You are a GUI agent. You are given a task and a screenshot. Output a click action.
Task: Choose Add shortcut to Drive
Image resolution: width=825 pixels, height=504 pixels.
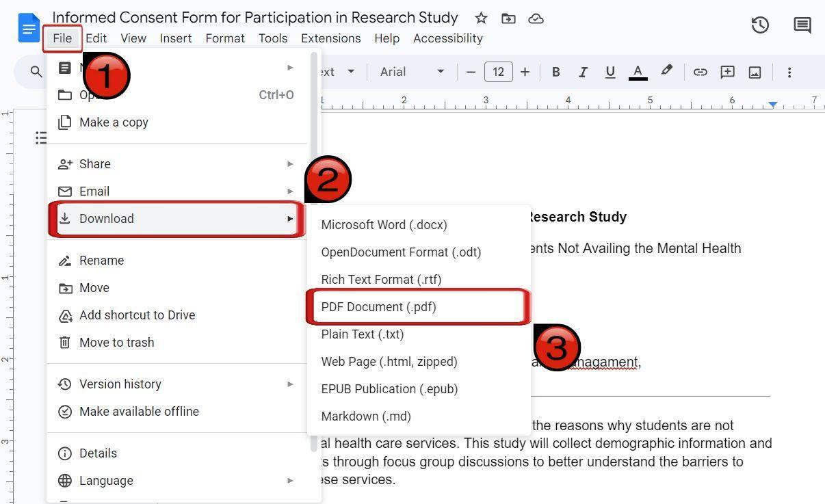(x=178, y=315)
